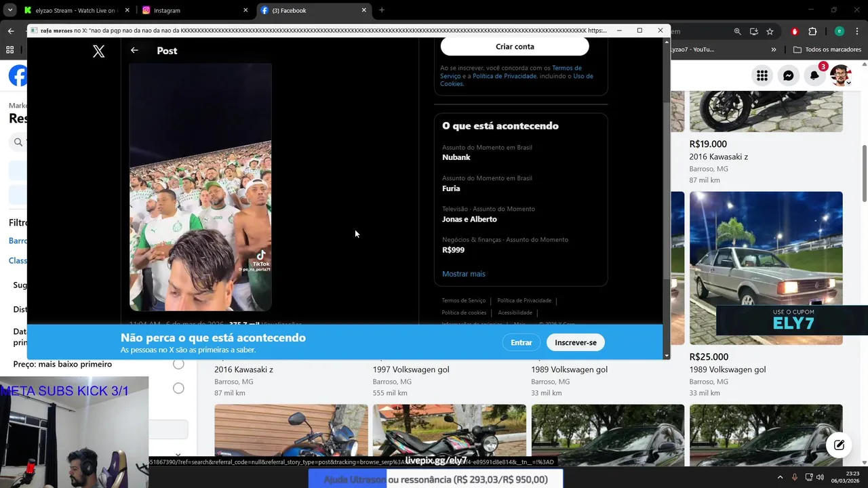Select the radio button below 'Preço: mais baixo primeiro'
The width and height of the screenshot is (868, 488).
178,388
